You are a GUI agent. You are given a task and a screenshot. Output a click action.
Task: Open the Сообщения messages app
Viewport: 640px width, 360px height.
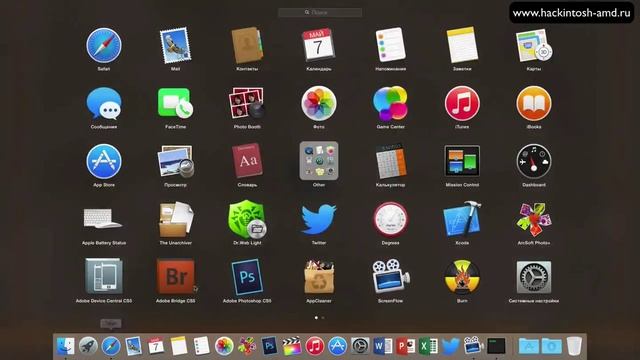104,104
